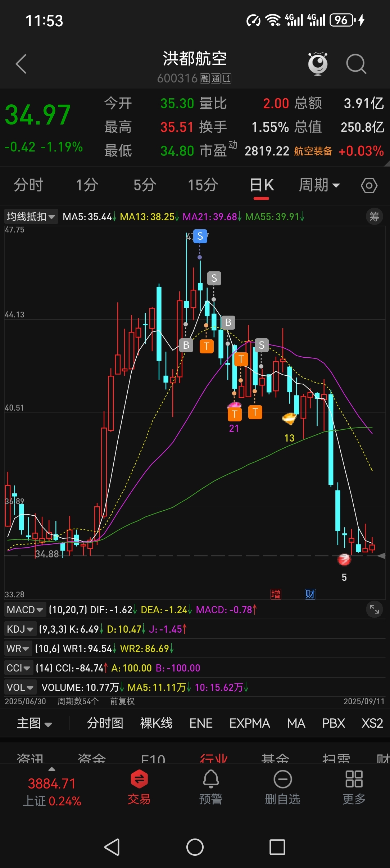This screenshot has height=868, width=390.
Task: Open the CCI indicator dropdown
Action: click(19, 668)
